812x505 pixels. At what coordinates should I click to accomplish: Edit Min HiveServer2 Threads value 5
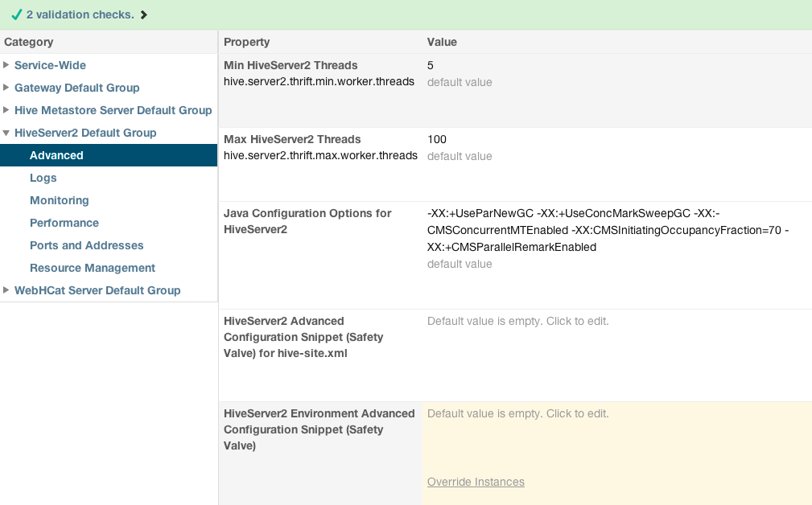click(431, 65)
